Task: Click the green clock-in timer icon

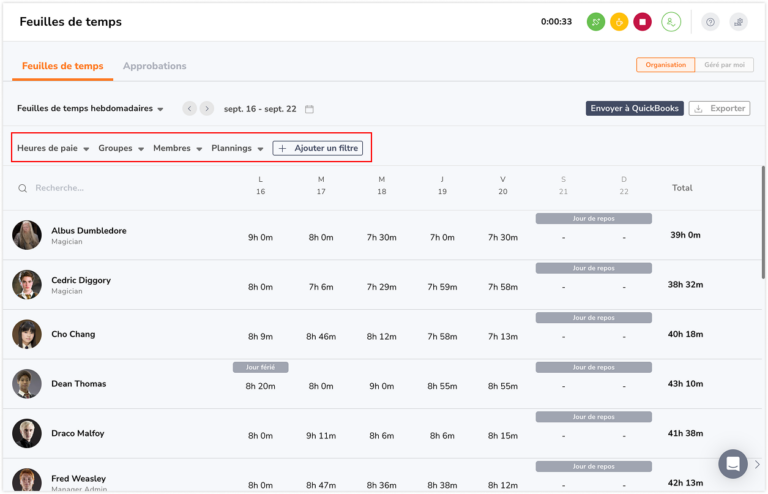Action: pyautogui.click(x=596, y=22)
